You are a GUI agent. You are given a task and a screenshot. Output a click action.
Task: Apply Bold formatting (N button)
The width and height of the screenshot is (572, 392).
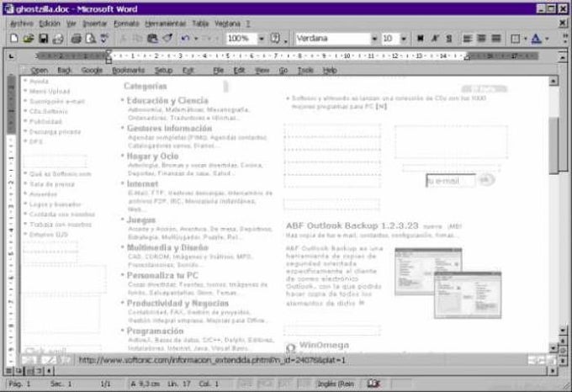point(421,39)
